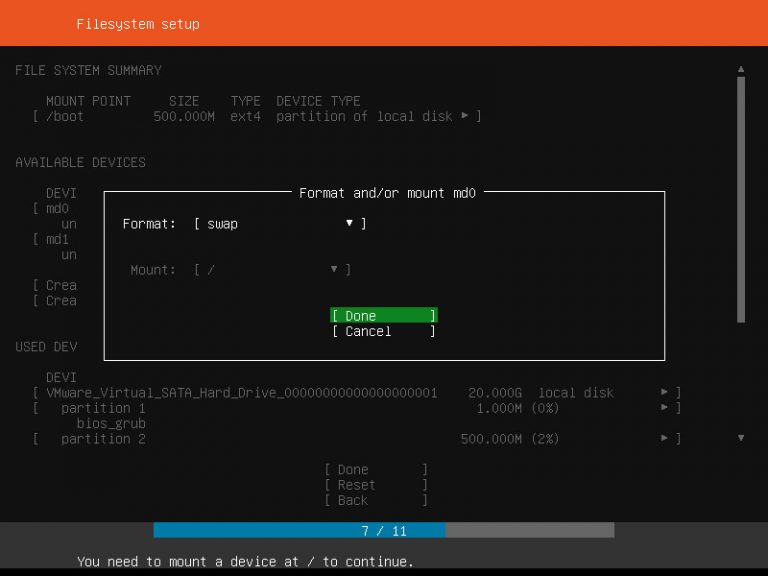
Task: Click the vertical scrollbar thumb
Action: click(x=741, y=199)
